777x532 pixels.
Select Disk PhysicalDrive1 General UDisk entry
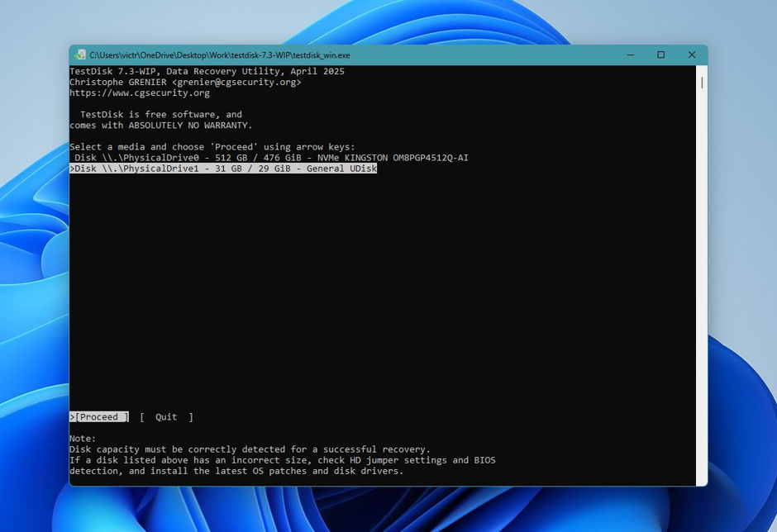[223, 169]
